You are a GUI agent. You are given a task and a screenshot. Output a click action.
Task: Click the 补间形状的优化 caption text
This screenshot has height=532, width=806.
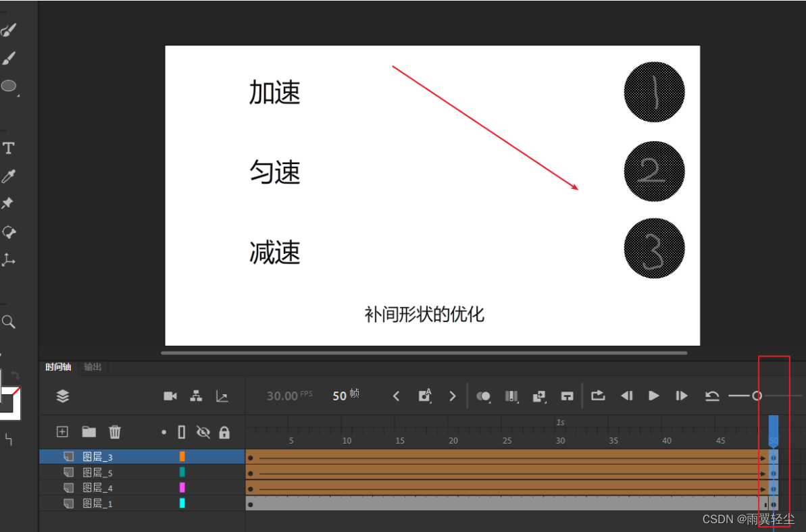tap(424, 314)
